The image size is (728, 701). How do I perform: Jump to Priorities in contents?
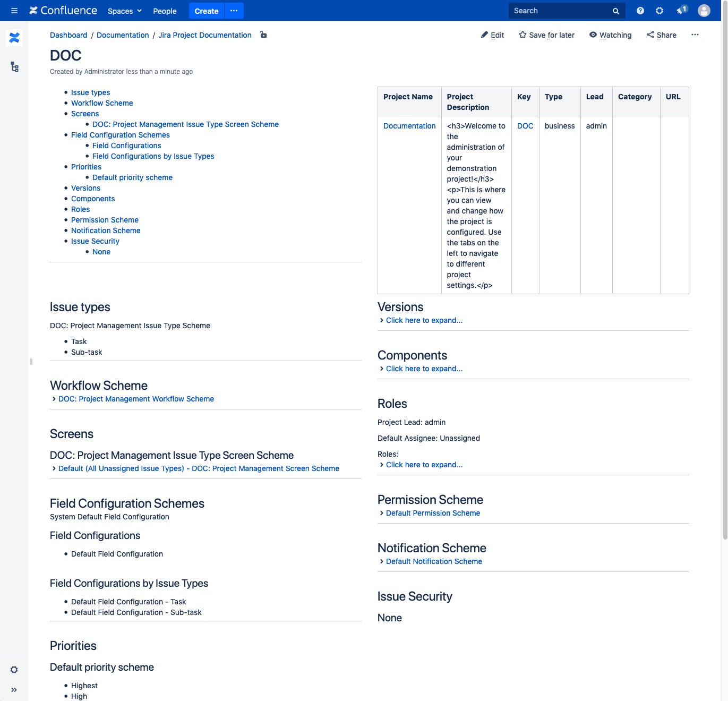click(86, 167)
